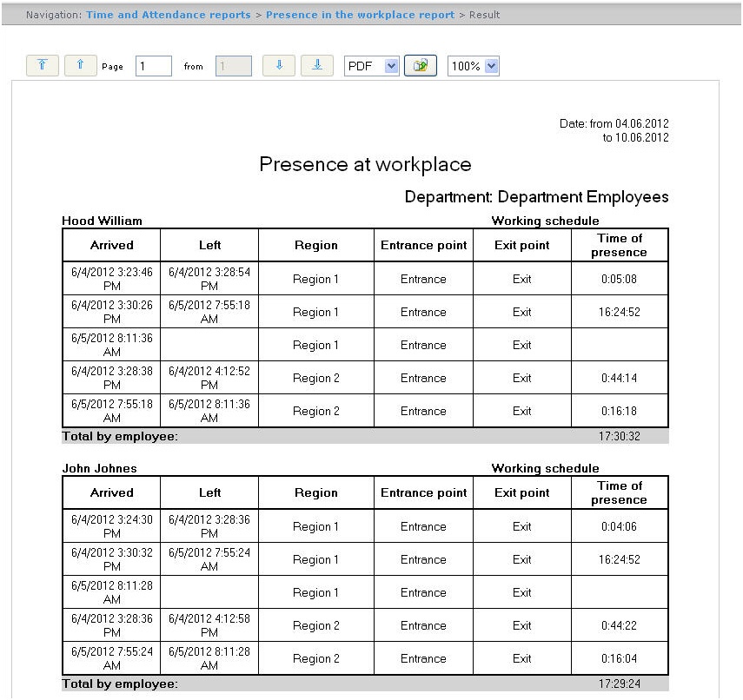Click Total by employee label under John Johnes

[x=120, y=683]
